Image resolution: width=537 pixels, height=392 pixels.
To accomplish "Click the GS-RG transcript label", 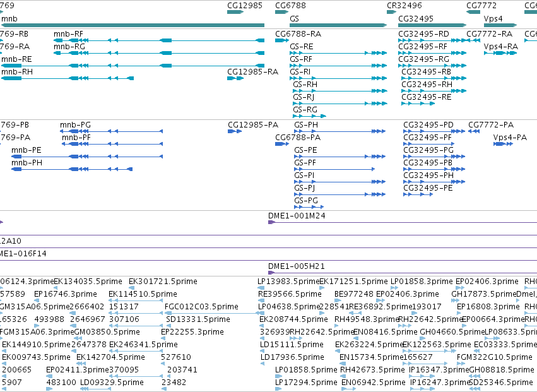I will click(305, 110).
